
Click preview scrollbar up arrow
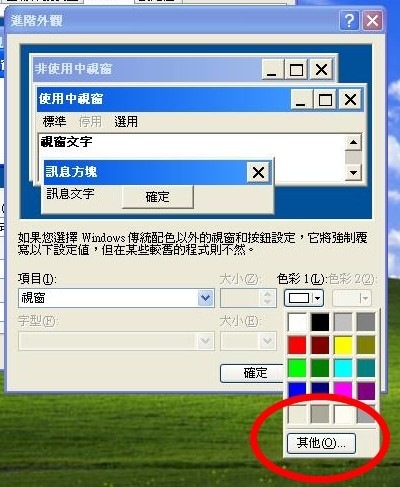pos(353,143)
